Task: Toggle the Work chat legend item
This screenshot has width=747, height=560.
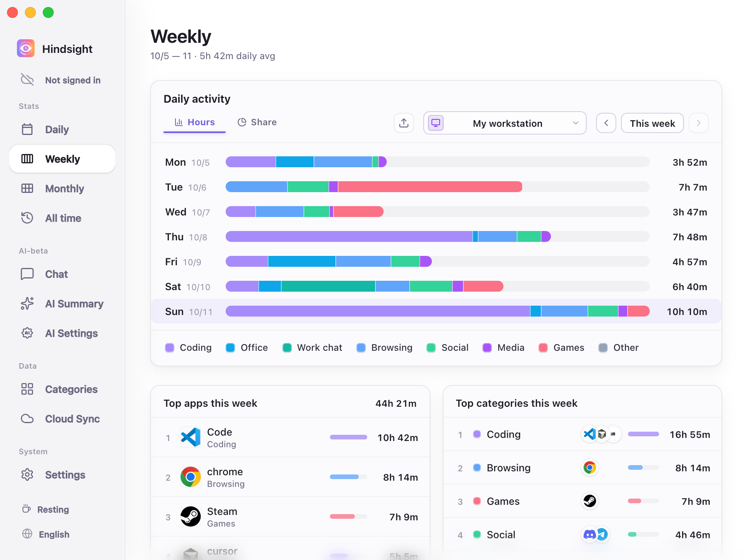Action: click(312, 347)
